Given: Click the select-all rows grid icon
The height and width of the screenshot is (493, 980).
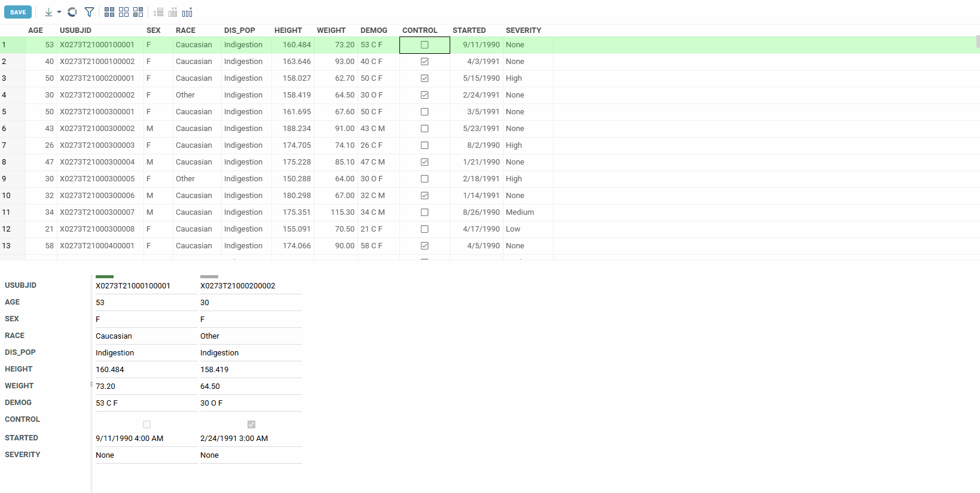Looking at the screenshot, I should tap(109, 12).
